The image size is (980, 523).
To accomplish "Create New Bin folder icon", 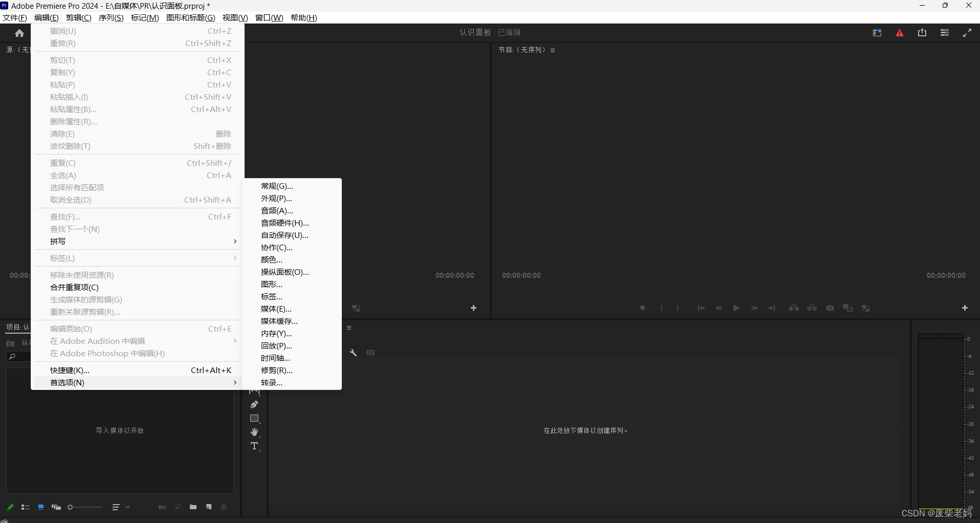I will click(x=193, y=507).
